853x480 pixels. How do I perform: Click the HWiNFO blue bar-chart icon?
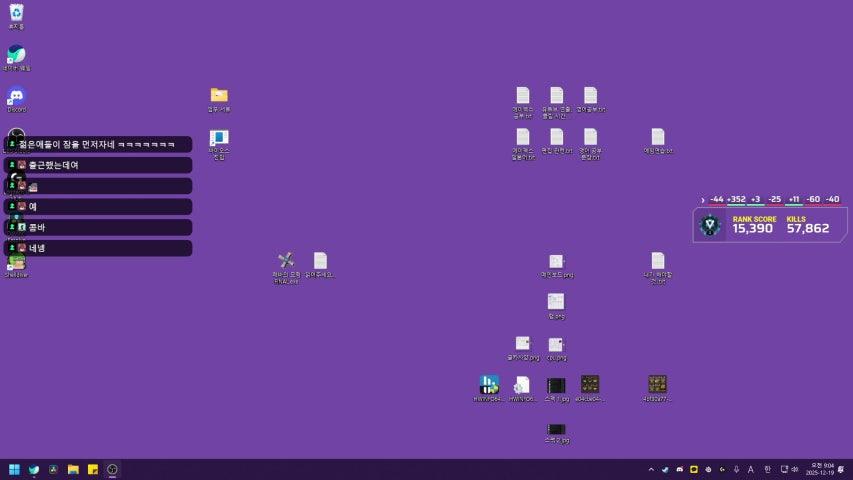click(489, 385)
